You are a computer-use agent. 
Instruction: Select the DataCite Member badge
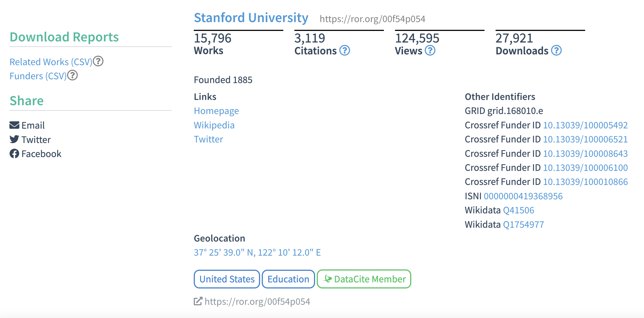364,279
